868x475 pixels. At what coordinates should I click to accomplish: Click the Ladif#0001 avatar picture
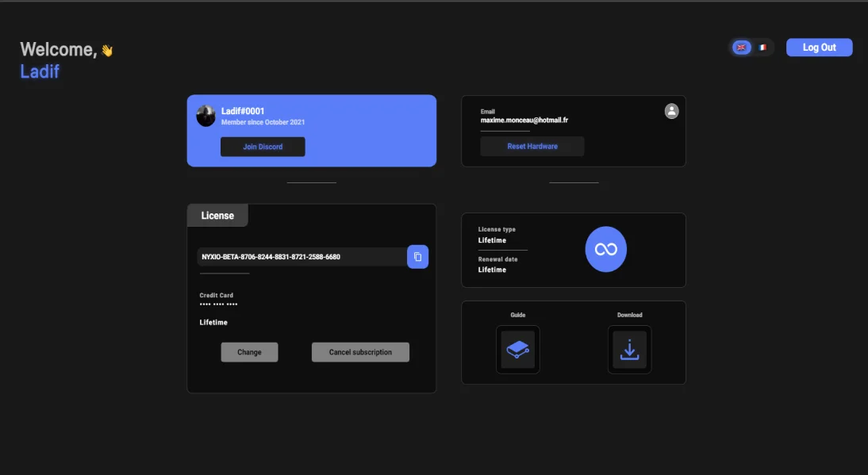click(x=206, y=116)
